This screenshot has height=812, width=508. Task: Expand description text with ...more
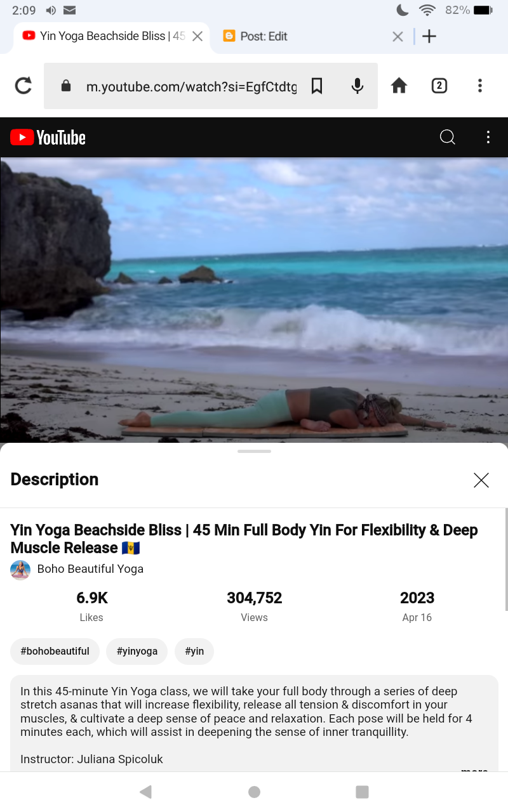coord(474,769)
